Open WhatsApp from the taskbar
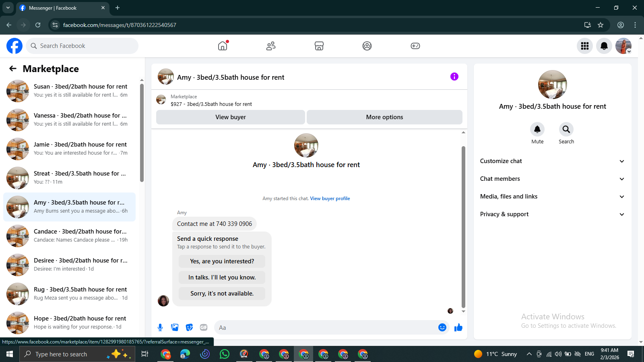644x362 pixels. 225,354
